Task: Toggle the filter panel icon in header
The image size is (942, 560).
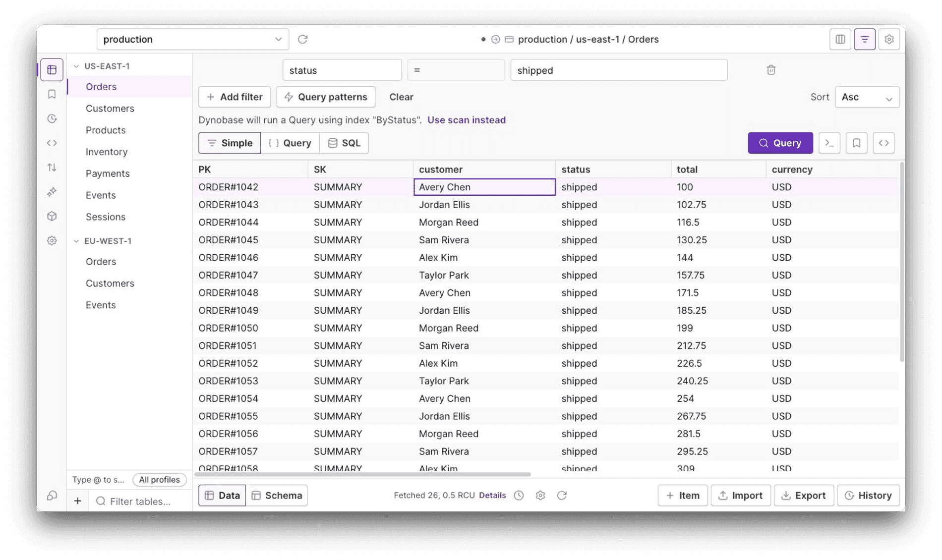Action: [x=865, y=39]
